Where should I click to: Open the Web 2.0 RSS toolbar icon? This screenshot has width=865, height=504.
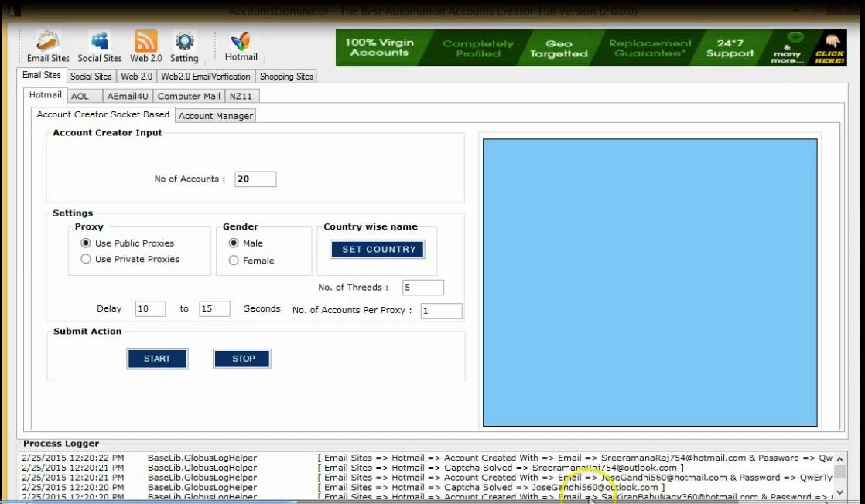point(146,46)
